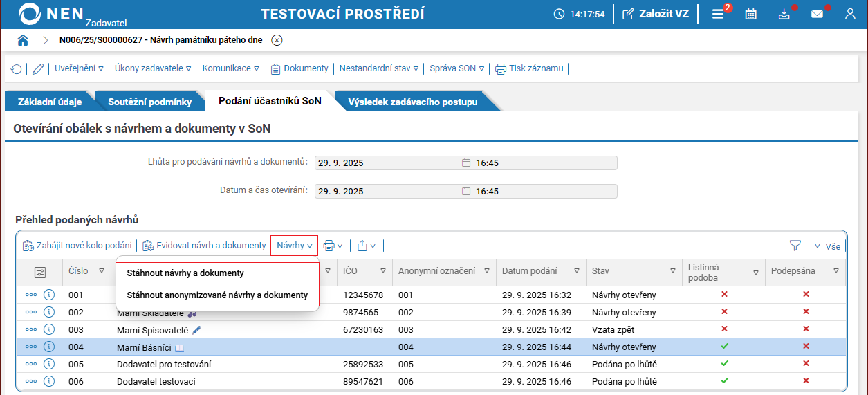
Task: Open the messages envelope icon
Action: 817,14
